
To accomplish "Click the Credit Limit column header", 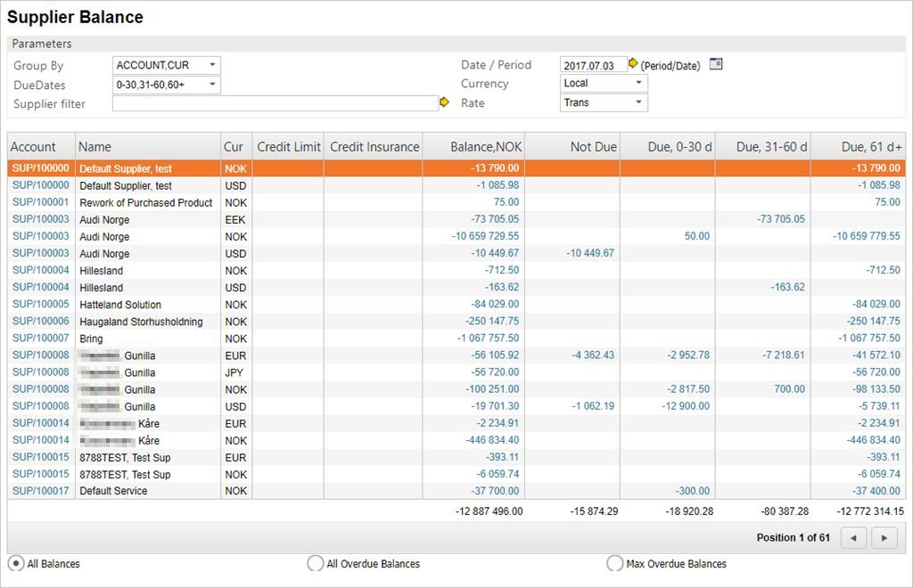I will [x=289, y=147].
